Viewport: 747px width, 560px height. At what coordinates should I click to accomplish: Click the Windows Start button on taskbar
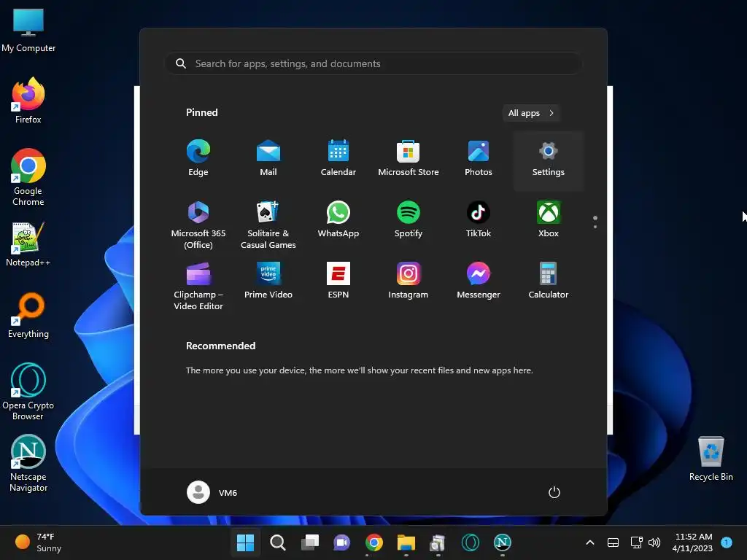pos(245,542)
